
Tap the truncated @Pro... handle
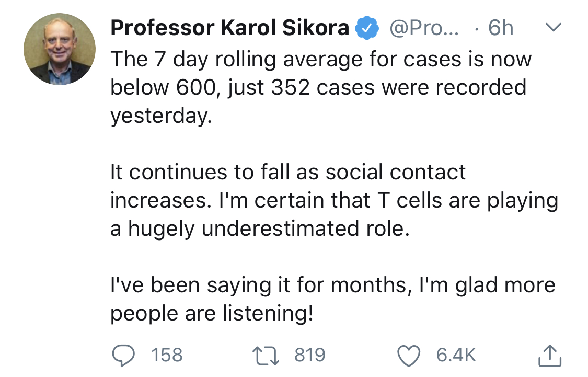(424, 28)
